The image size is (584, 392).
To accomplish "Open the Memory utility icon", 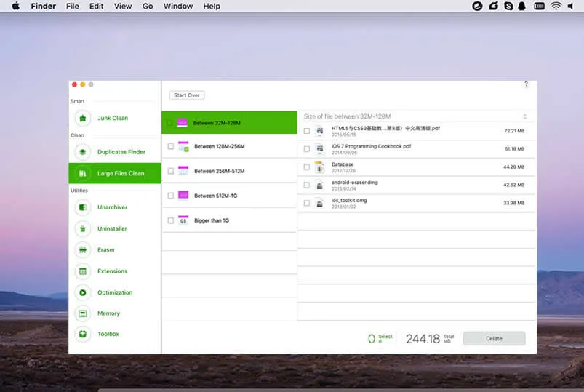I will coord(83,313).
